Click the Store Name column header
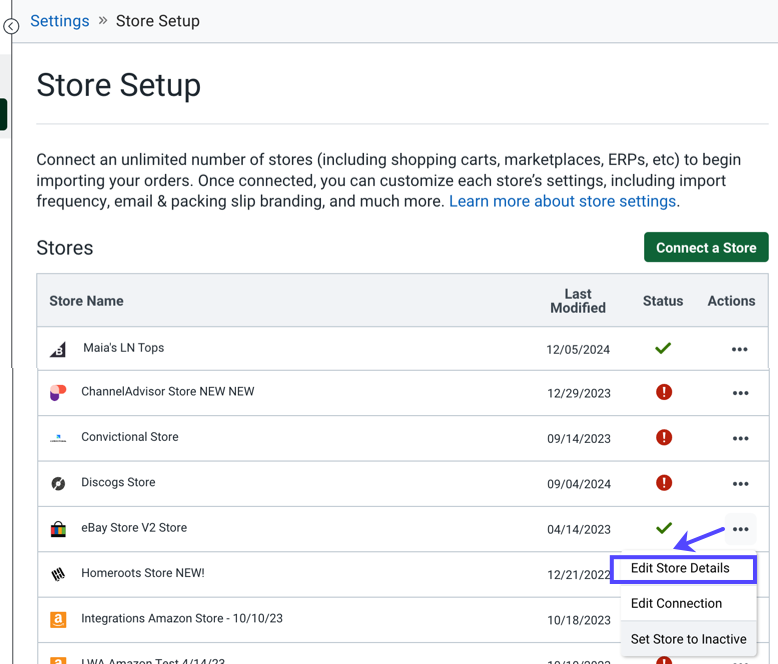Screen dimensions: 778x664 click(86, 301)
